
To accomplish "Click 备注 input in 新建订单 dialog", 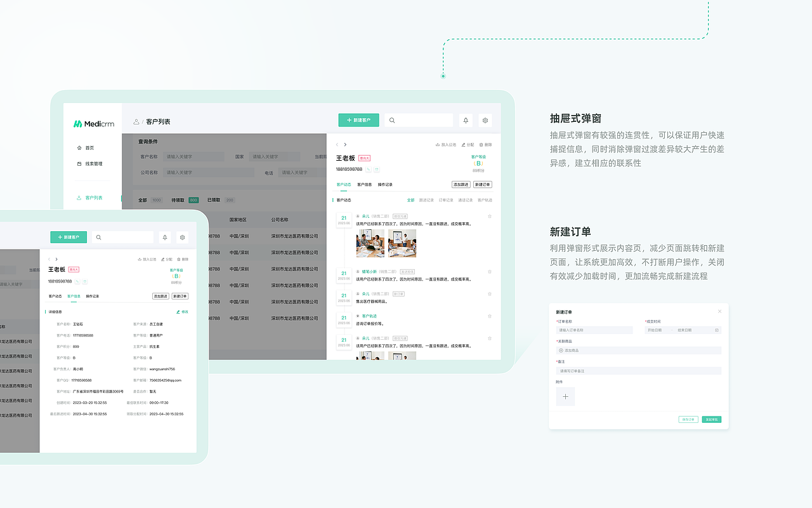I will click(639, 371).
